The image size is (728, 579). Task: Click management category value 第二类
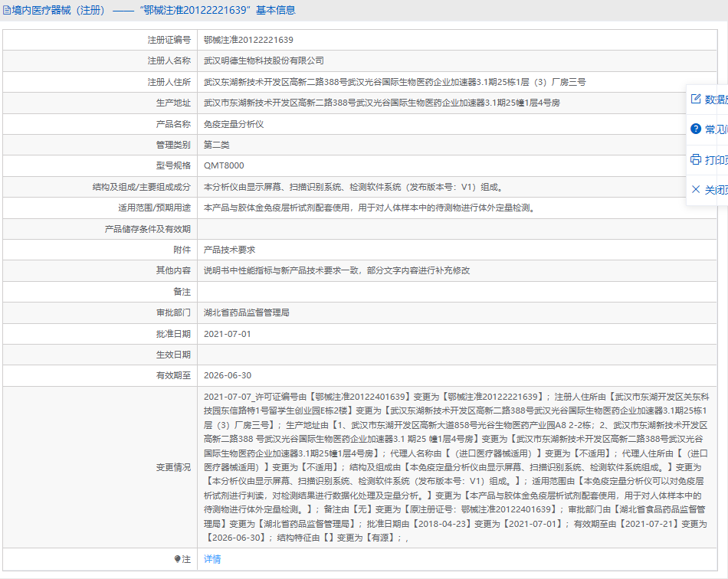(216, 145)
